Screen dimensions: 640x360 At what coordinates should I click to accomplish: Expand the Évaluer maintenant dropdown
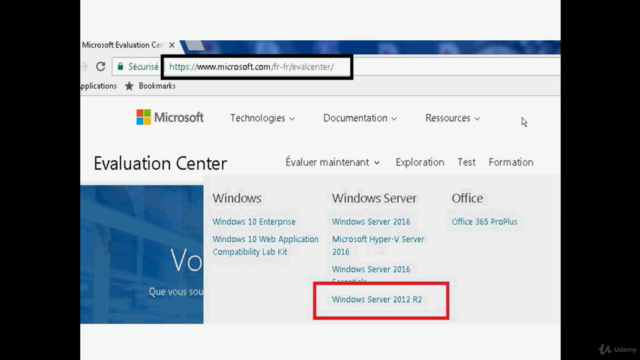click(x=332, y=162)
